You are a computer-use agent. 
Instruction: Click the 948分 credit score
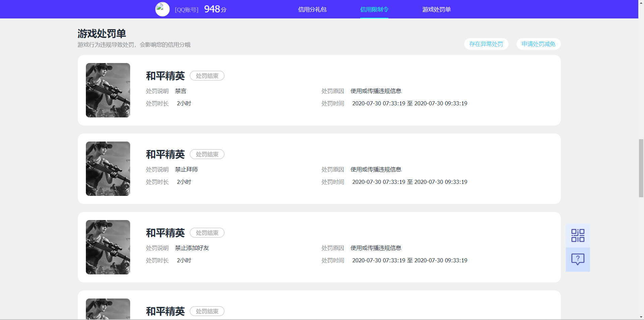(x=215, y=9)
